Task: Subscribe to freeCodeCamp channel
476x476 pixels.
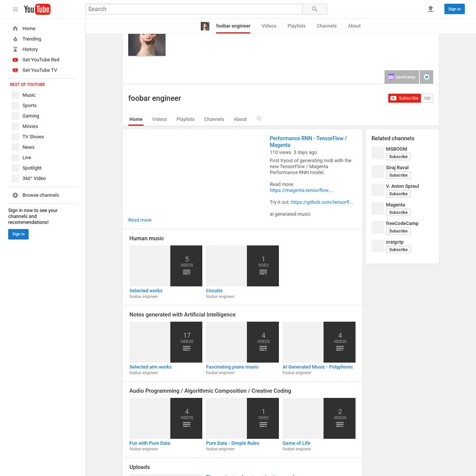Action: pos(398,231)
